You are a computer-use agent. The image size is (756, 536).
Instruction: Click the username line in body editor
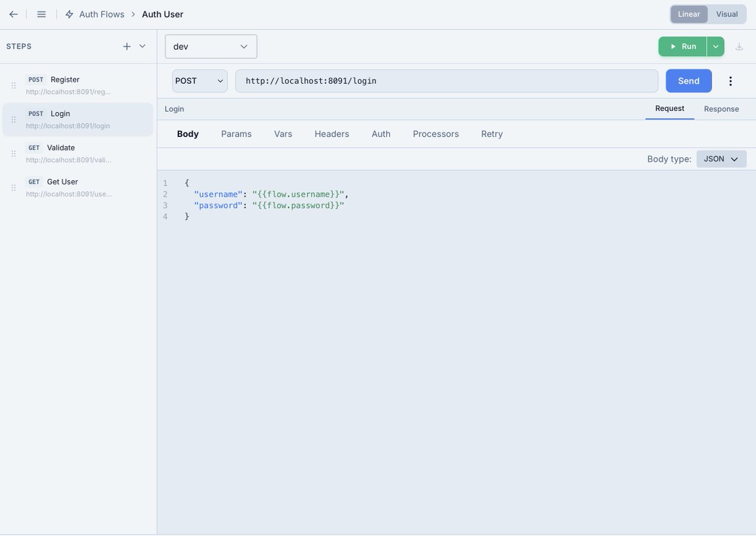pos(271,194)
